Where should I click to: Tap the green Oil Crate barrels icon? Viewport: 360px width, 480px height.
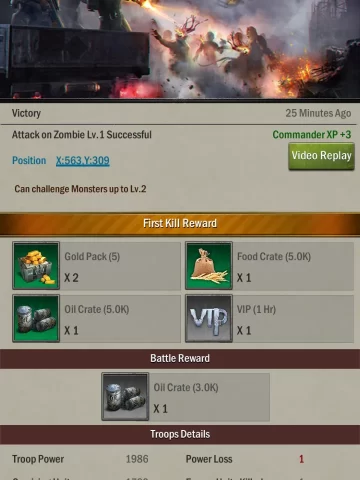coord(36,318)
